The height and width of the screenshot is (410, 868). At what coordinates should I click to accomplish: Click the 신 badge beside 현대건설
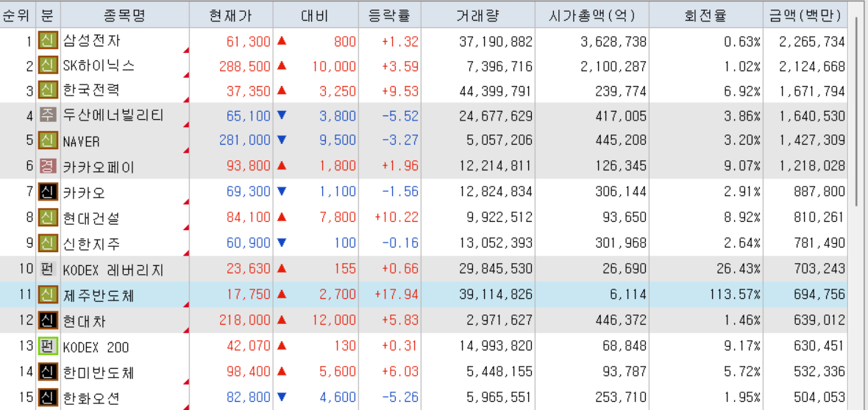click(48, 217)
